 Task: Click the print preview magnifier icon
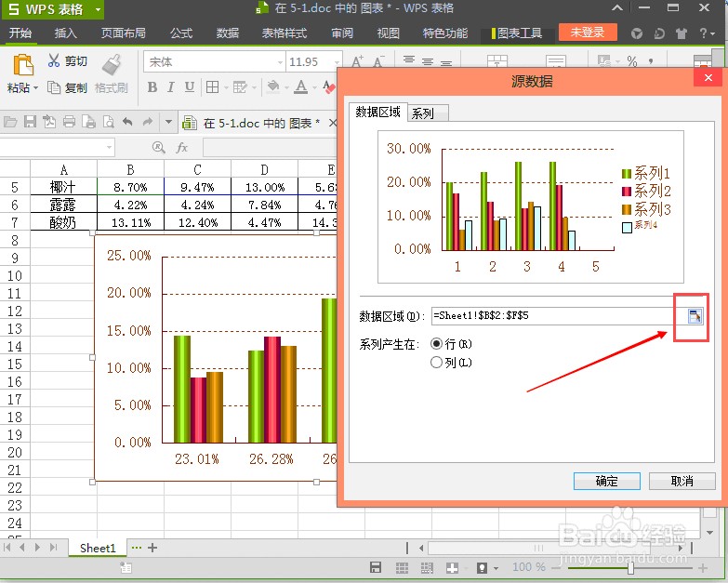coord(108,122)
